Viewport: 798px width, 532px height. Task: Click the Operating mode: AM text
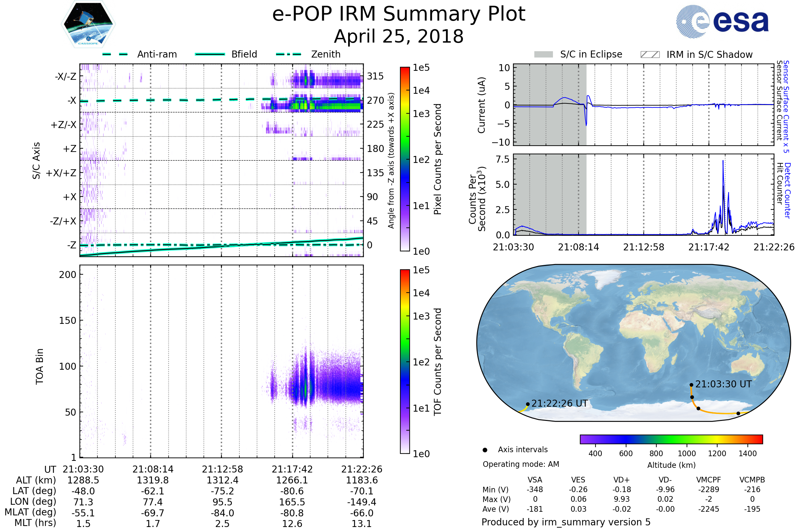click(521, 464)
